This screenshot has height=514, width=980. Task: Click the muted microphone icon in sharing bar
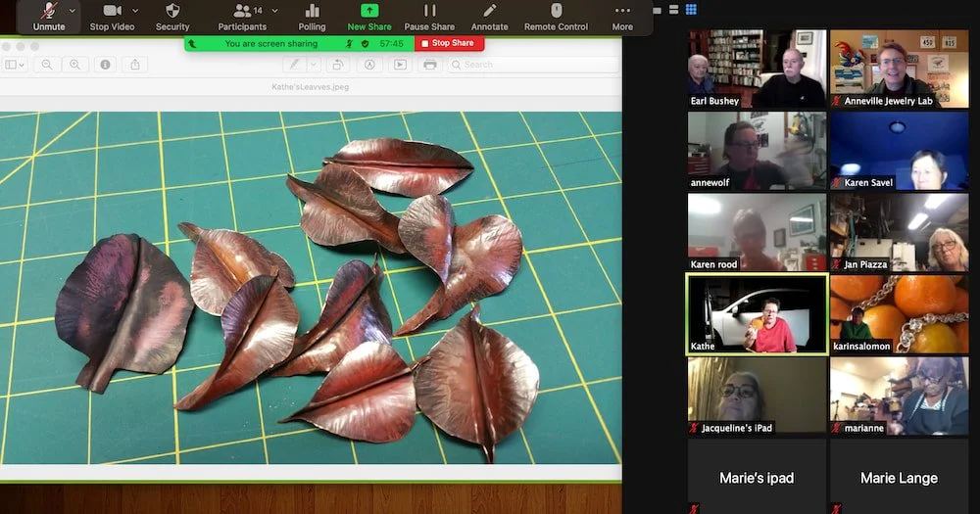point(350,44)
